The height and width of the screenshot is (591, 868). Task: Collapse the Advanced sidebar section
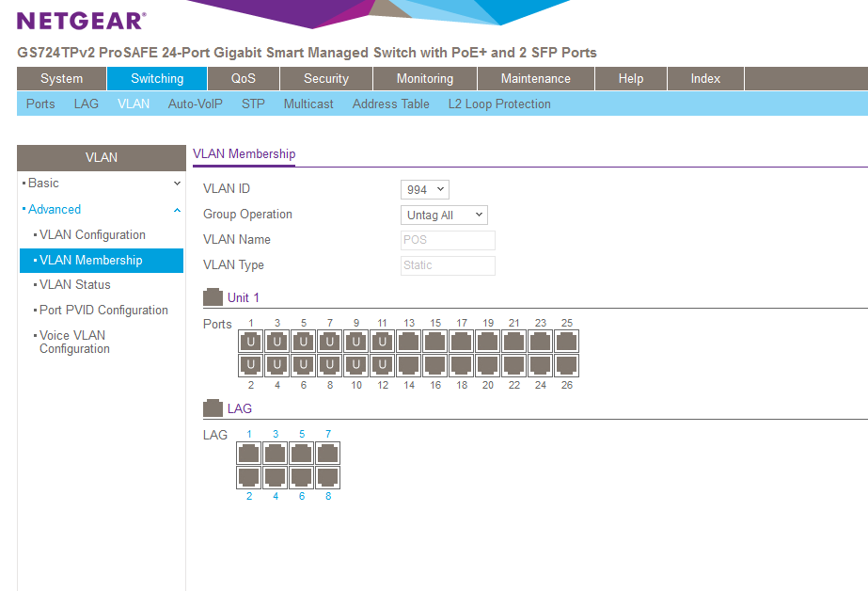pos(102,210)
